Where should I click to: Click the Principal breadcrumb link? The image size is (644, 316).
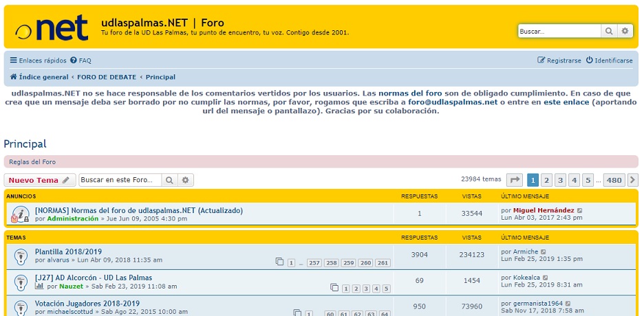point(160,77)
